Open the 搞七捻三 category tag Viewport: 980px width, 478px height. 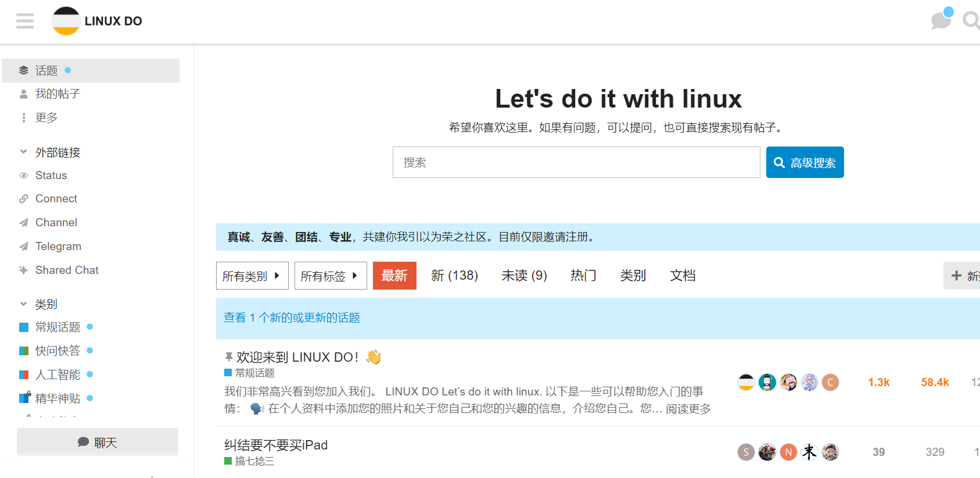coord(249,461)
